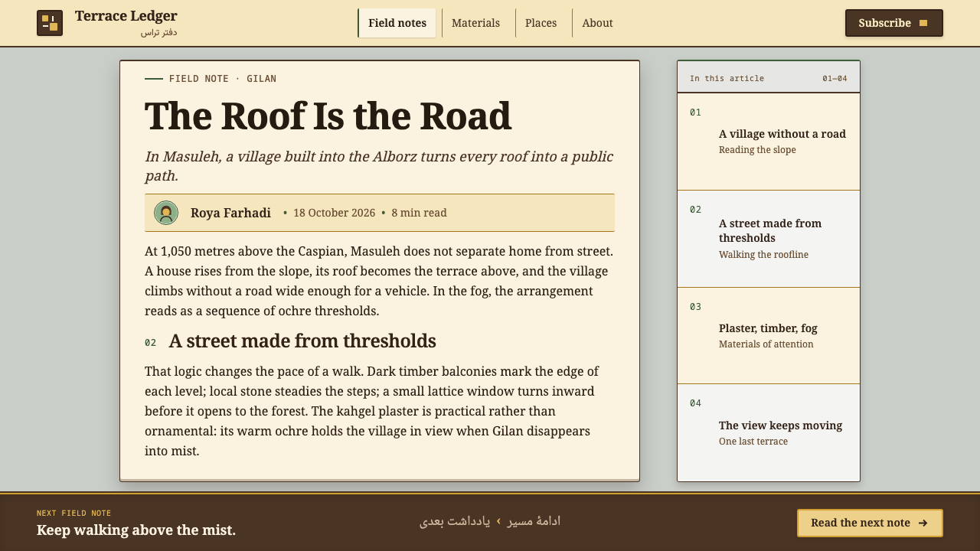Click the Persian breadcrumb ادامهٔ مسیر
This screenshot has width=980, height=551.
point(534,521)
